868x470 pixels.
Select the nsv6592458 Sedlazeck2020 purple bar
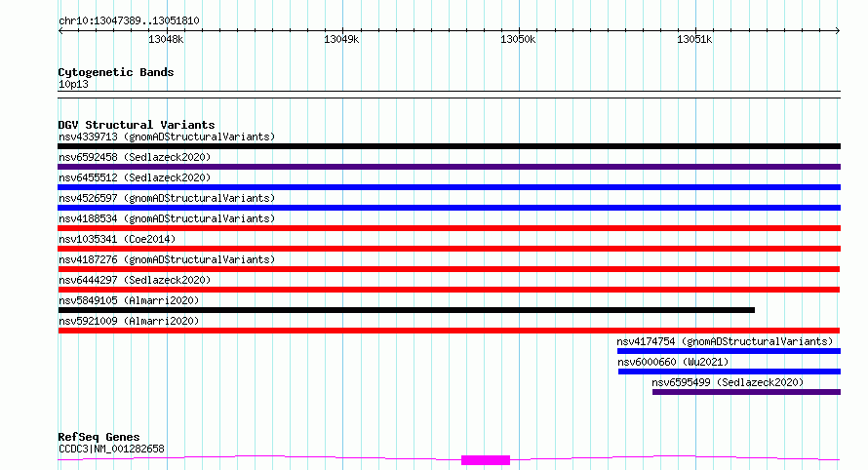[x=449, y=167]
